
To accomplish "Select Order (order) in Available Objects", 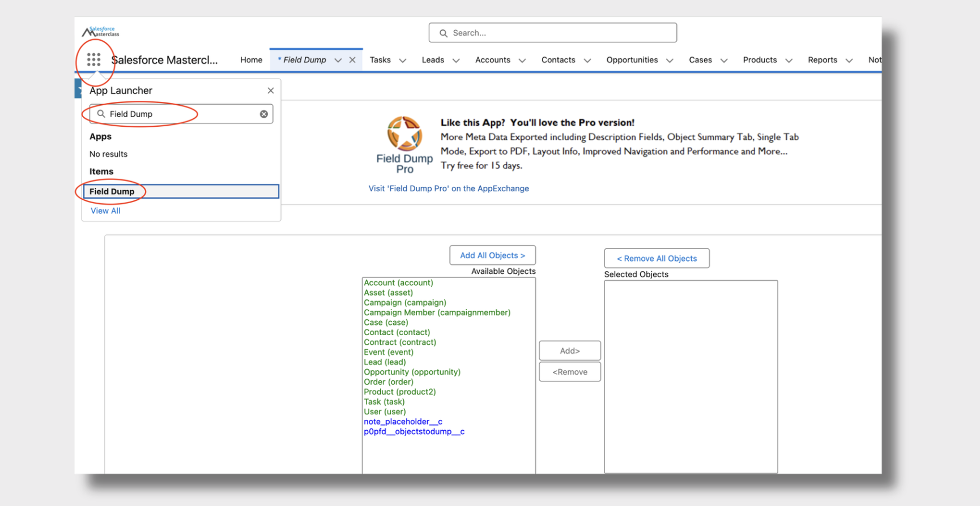I will pyautogui.click(x=389, y=382).
